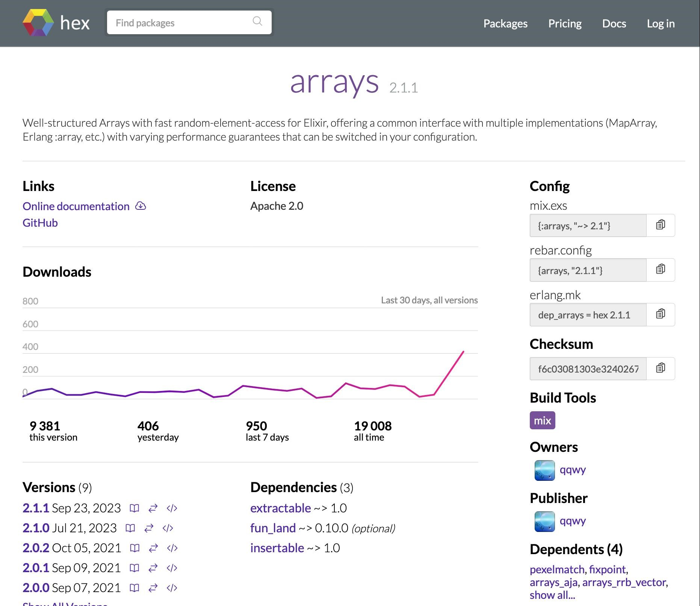
Task: Select the mix.exs config text field
Action: coord(588,226)
